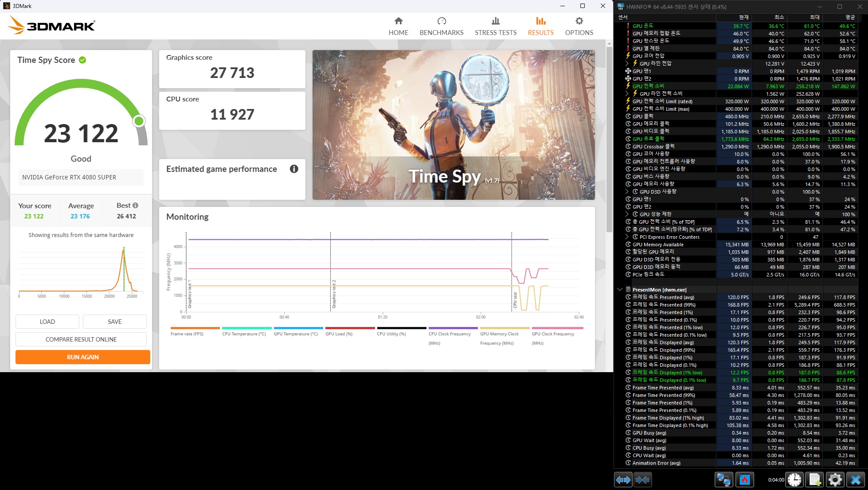Switch to the STRESS TESTS tab
This screenshot has width=868, height=490.
[x=496, y=27]
